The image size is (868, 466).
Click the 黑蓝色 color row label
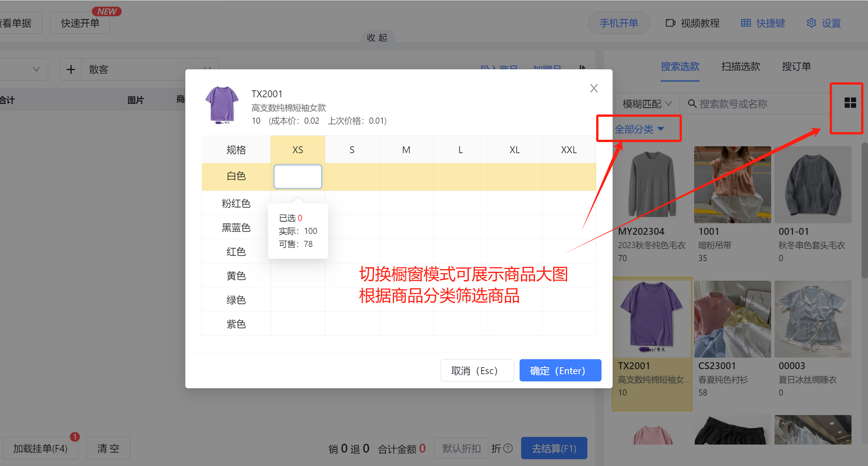tap(236, 227)
